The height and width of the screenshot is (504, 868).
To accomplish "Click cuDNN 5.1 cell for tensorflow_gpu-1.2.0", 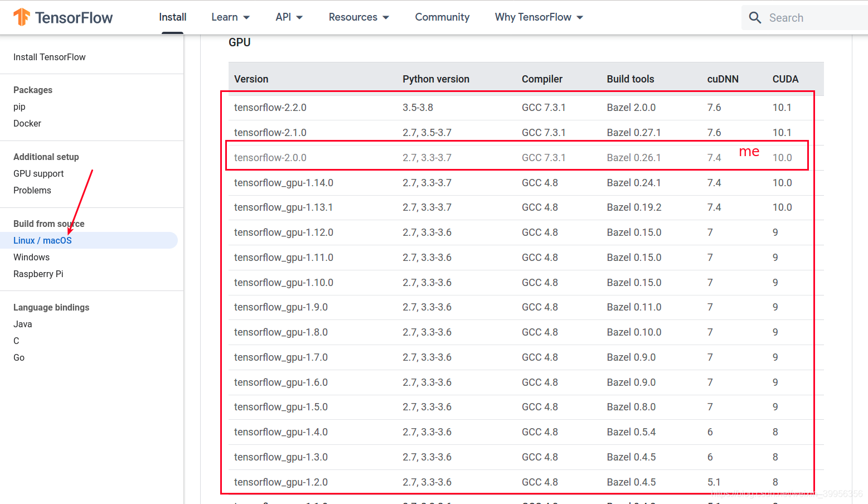I will [x=714, y=482].
